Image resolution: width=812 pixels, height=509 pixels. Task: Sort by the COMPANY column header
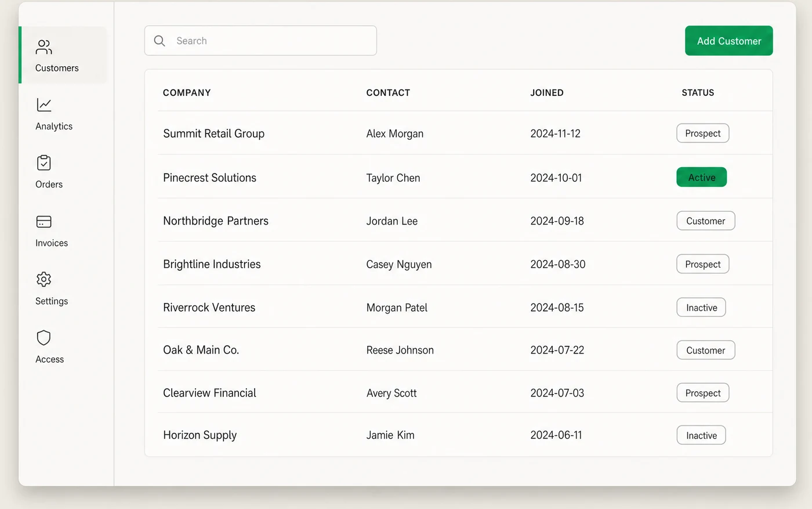(x=187, y=93)
